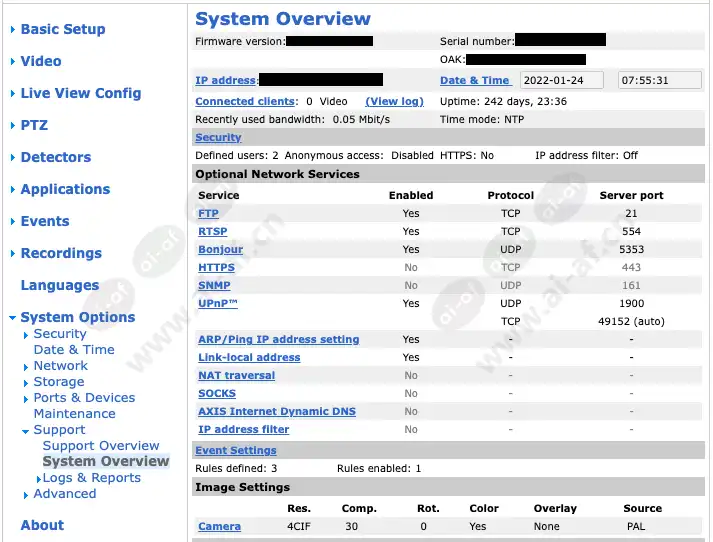This screenshot has height=542, width=713.
Task: Expand Advanced in sidebar
Action: pos(65,494)
